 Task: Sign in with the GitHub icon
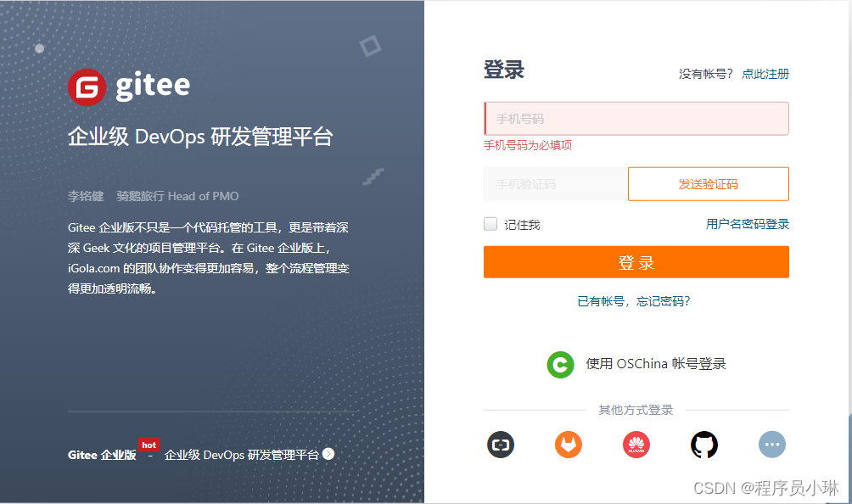click(x=704, y=445)
